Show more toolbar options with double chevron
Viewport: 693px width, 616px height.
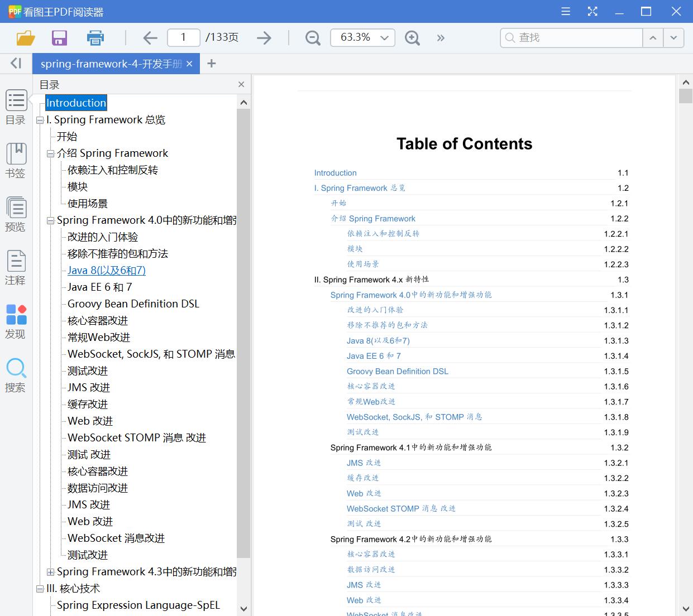[441, 38]
